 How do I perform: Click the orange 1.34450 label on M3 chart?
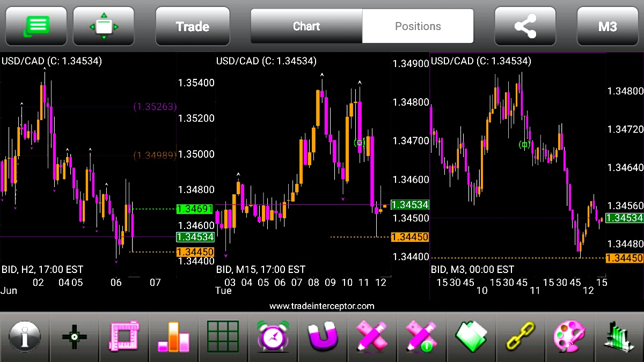pyautogui.click(x=625, y=258)
